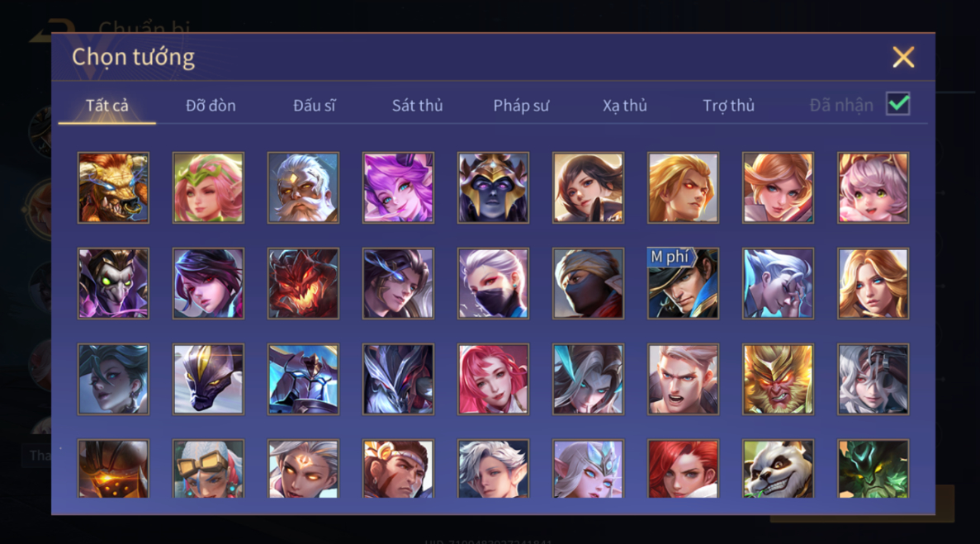Open the Sát thủ tab
980x544 pixels.
(x=418, y=106)
